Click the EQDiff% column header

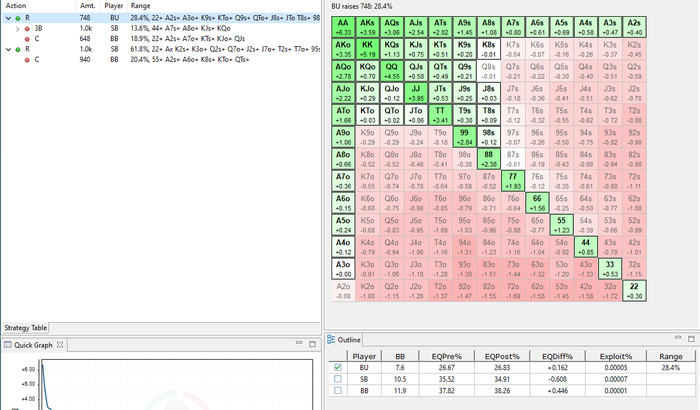[x=557, y=356]
